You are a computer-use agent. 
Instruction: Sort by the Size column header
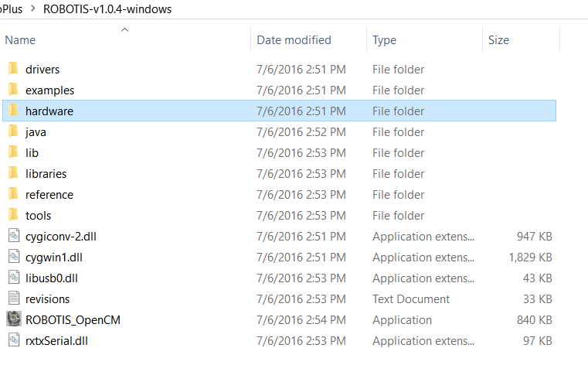[x=498, y=39]
